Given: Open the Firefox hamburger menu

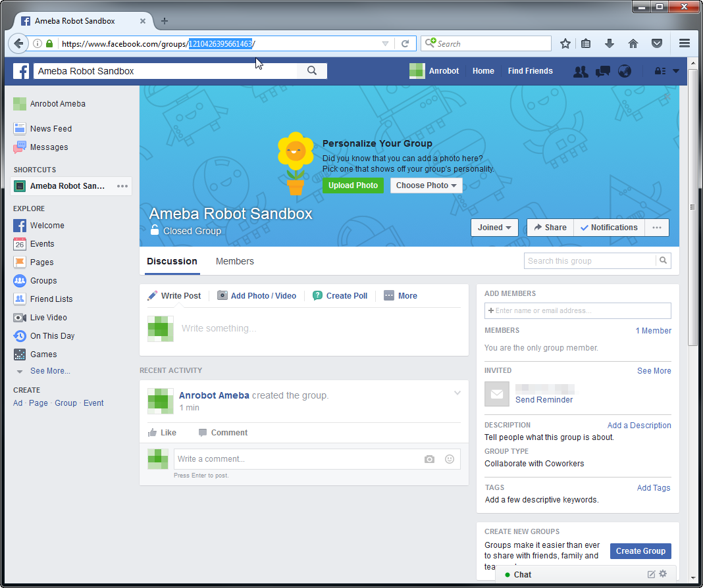Looking at the screenshot, I should coord(684,43).
